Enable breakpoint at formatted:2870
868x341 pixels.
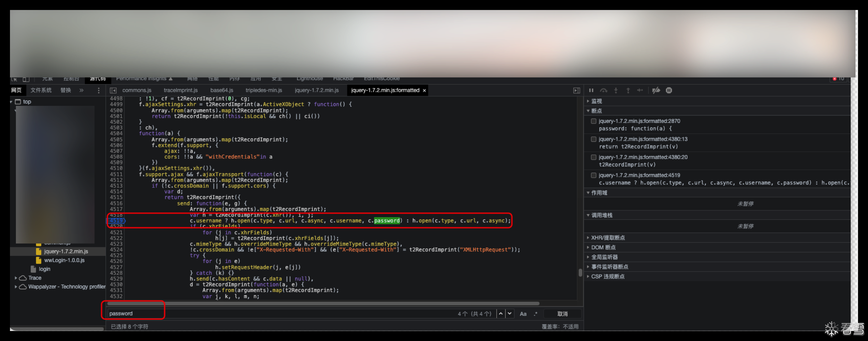click(594, 121)
